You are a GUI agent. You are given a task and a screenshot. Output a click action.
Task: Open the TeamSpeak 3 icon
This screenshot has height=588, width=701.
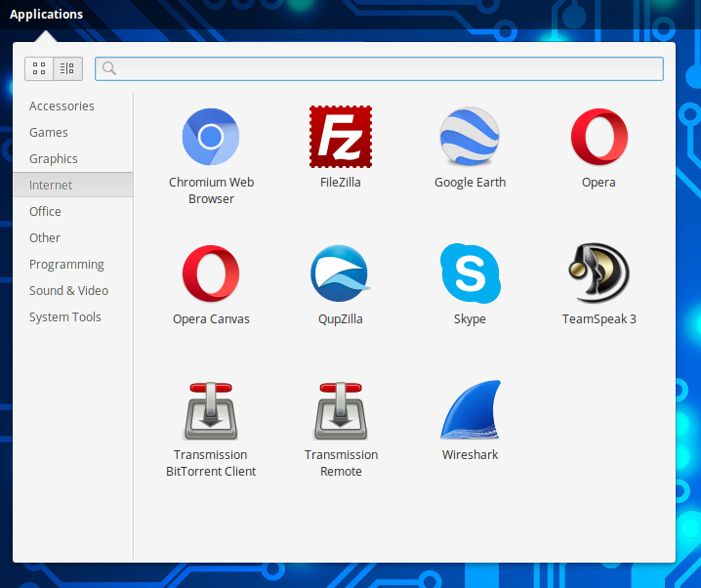598,273
